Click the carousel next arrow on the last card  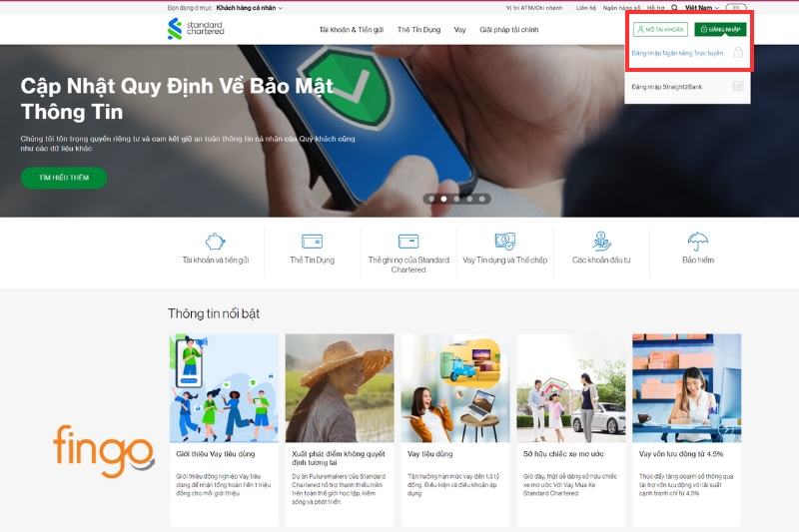click(726, 430)
